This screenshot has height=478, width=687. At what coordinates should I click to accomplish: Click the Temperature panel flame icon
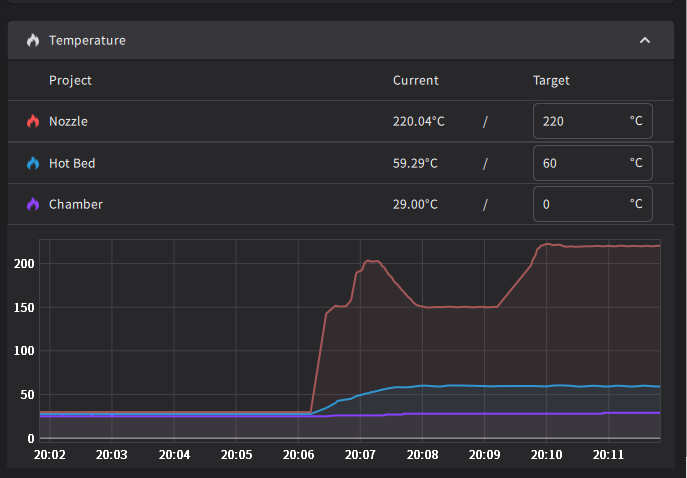[x=33, y=41]
